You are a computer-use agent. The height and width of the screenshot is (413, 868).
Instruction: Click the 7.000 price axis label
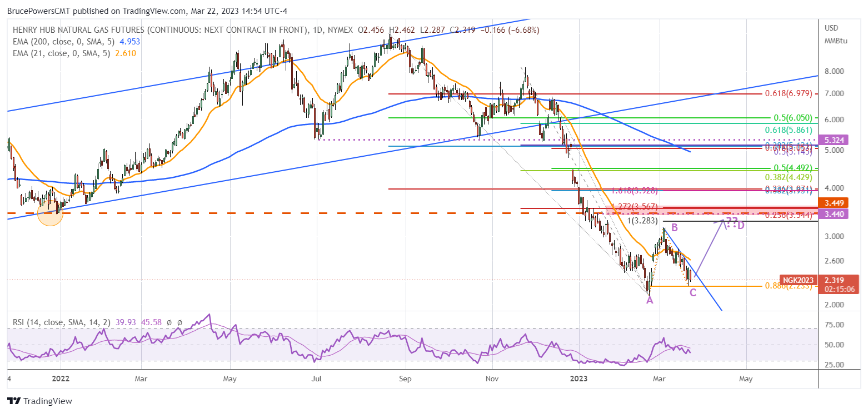point(835,93)
